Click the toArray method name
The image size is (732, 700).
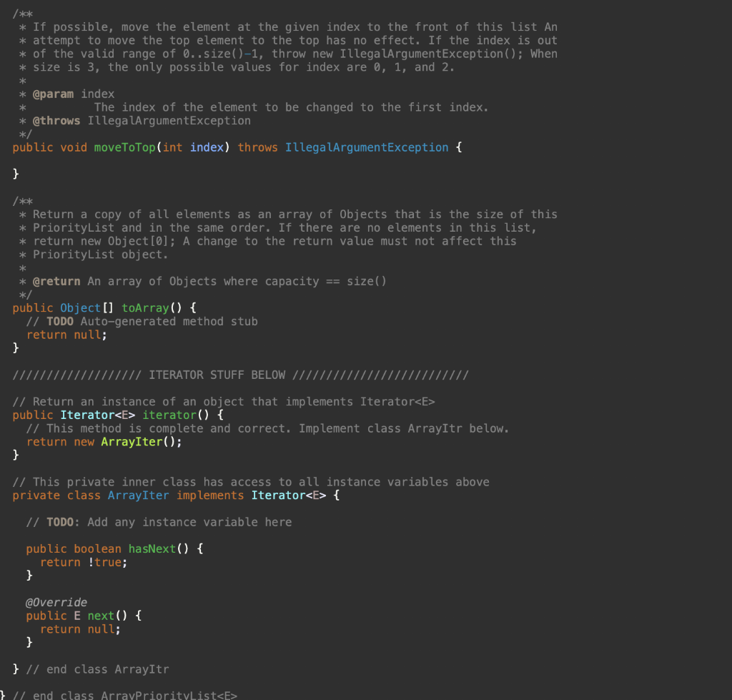(145, 308)
